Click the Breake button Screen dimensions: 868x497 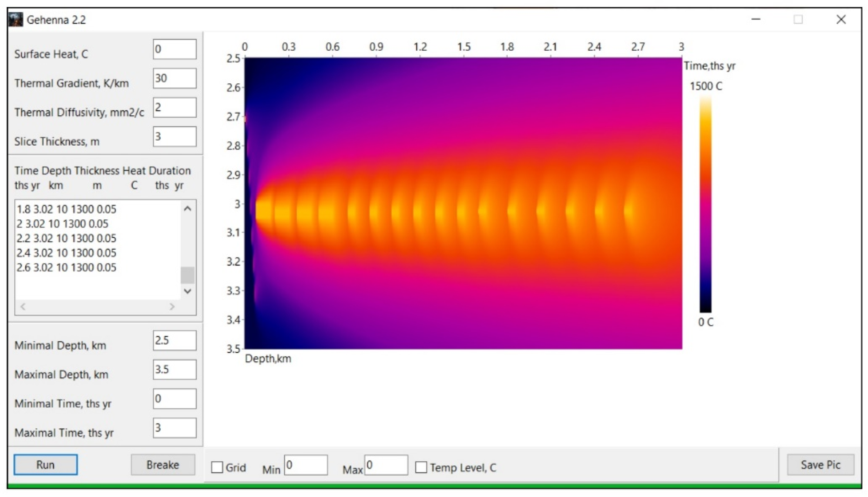pos(163,465)
